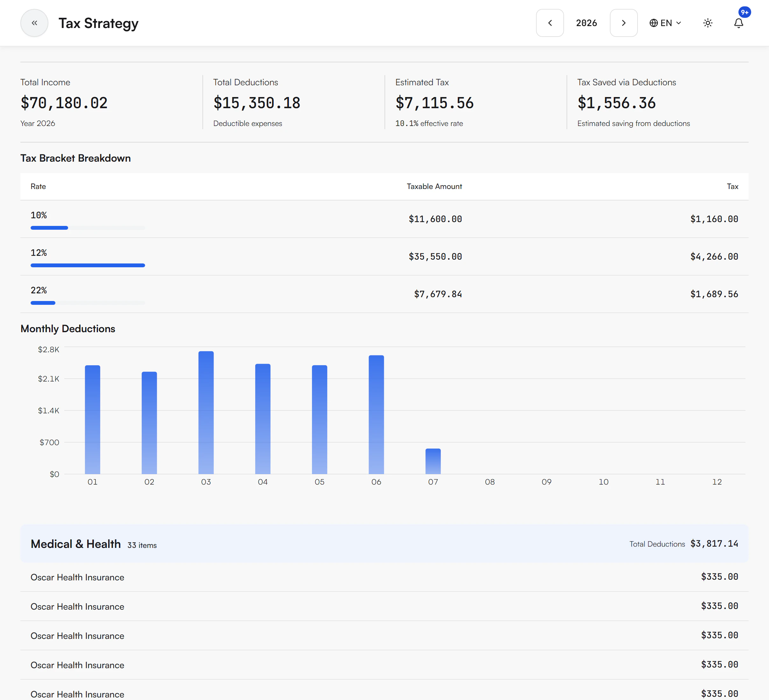Screen dimensions: 769x700
Task: Click taxable amount $35,550.00
Action: click(435, 256)
